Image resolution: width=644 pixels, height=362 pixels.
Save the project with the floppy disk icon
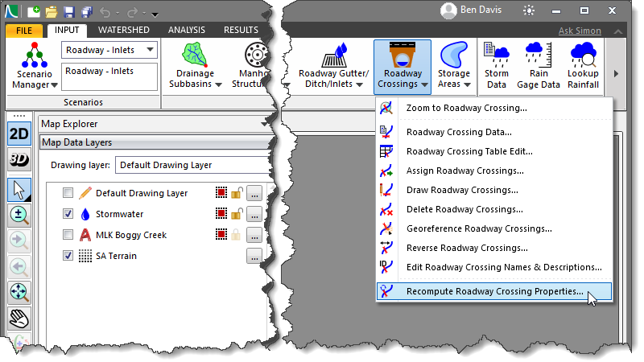click(x=69, y=11)
